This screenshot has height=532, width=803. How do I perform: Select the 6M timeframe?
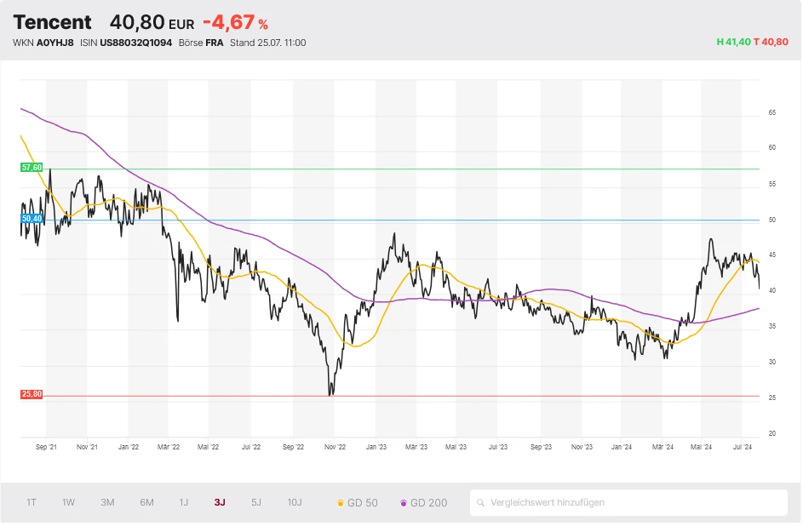pyautogui.click(x=146, y=503)
